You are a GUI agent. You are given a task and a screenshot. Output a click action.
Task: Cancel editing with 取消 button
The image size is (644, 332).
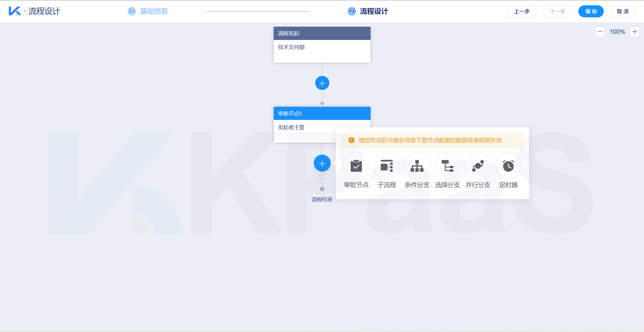coord(623,11)
